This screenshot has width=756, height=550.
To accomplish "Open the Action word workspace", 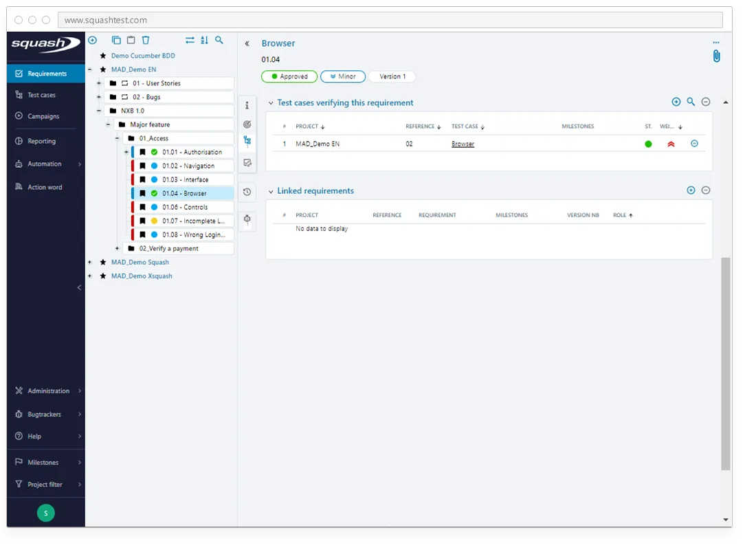I will (46, 187).
